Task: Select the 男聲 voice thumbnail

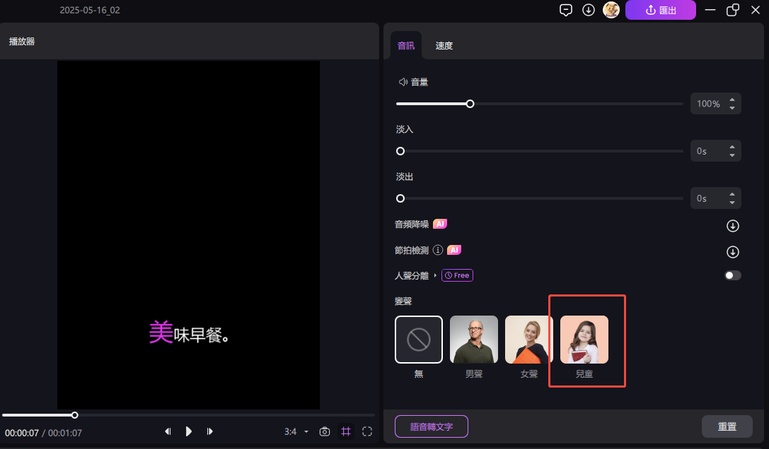Action: tap(474, 339)
